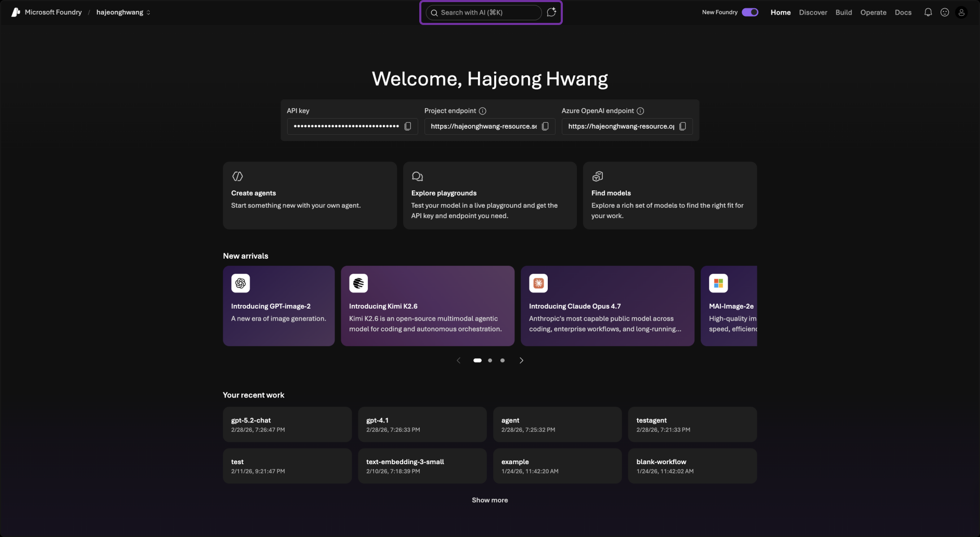Open the notifications bell icon
Image resolution: width=980 pixels, height=537 pixels.
pos(928,12)
